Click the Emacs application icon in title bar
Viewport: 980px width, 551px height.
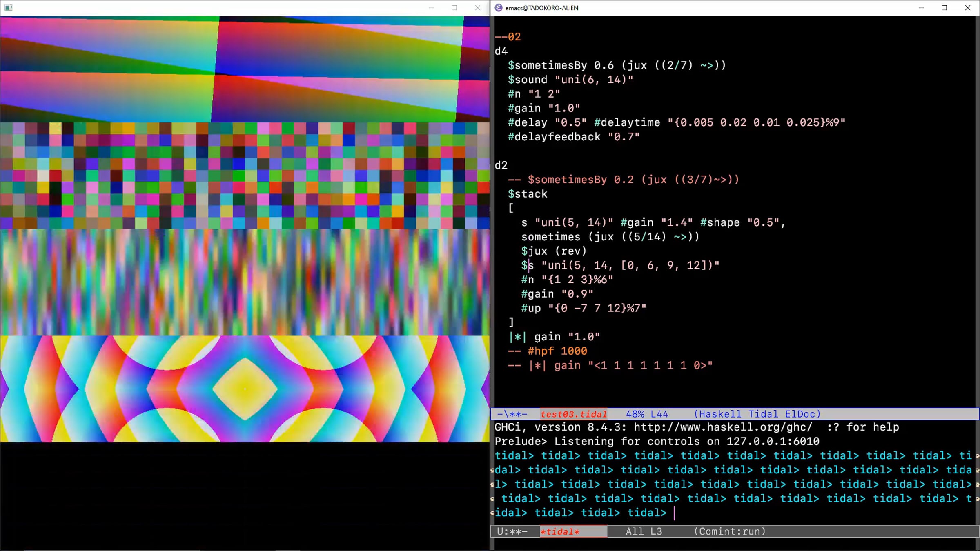click(x=499, y=8)
